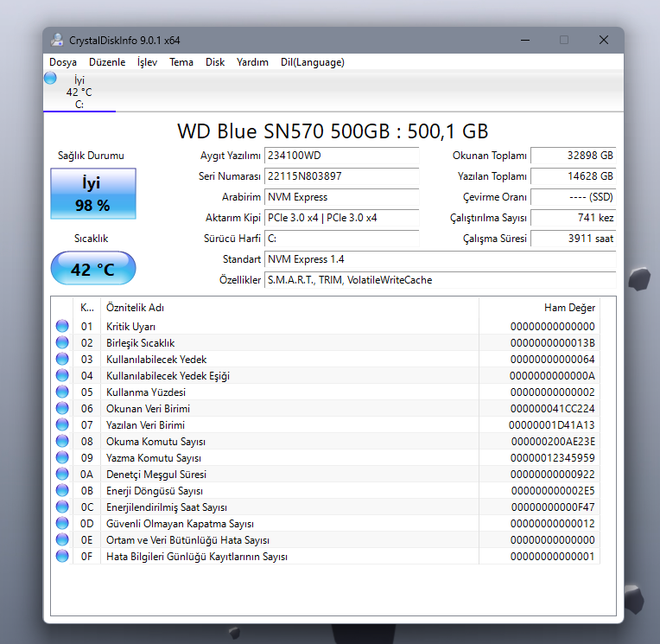
Task: Open the İşlev menu
Action: [147, 62]
